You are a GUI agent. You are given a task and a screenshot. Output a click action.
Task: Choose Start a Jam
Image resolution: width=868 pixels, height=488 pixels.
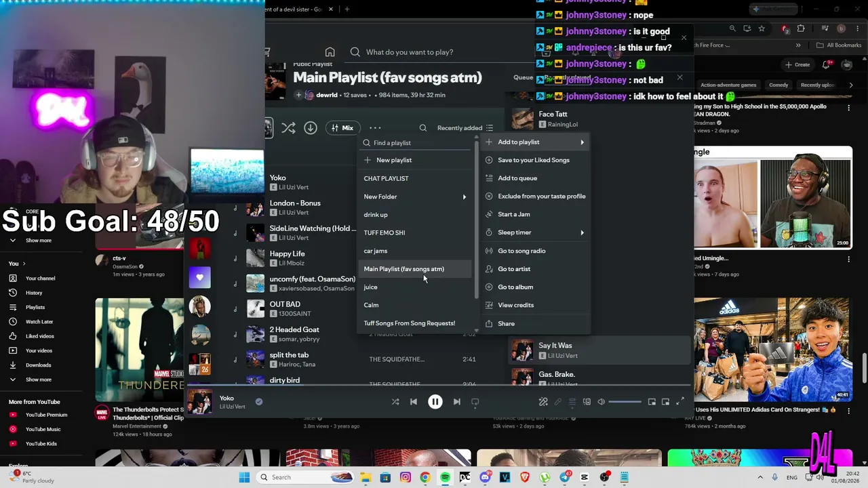(x=514, y=214)
